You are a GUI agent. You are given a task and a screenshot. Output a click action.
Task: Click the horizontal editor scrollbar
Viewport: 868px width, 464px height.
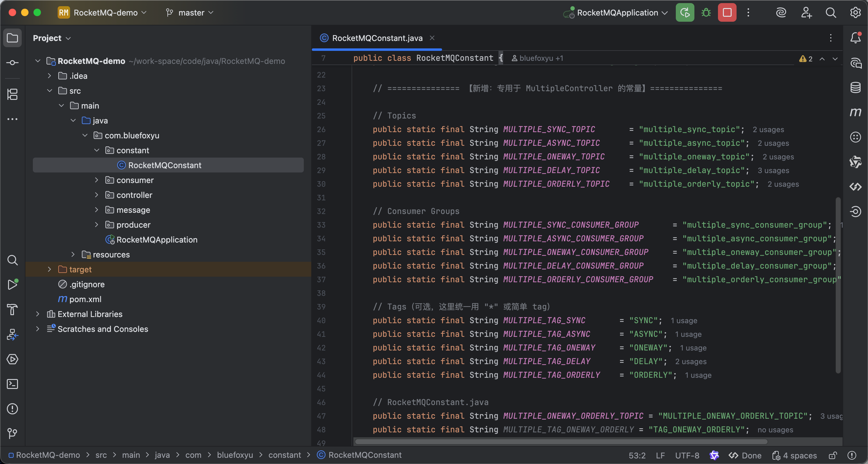coord(561,441)
